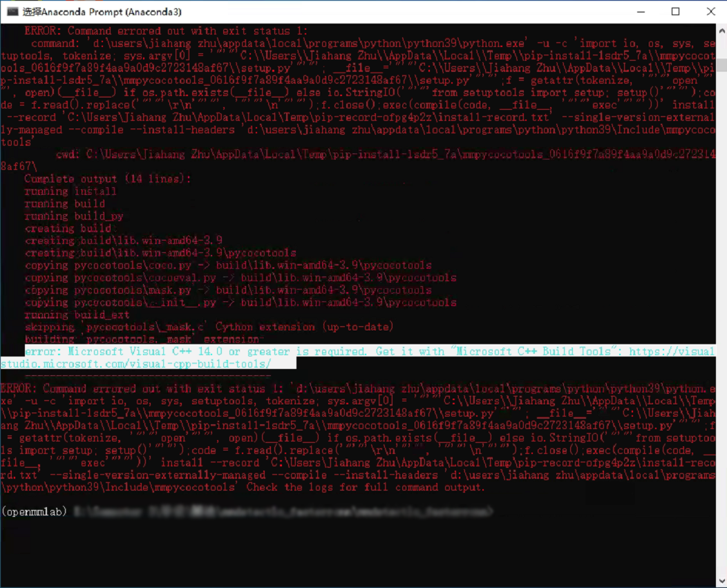This screenshot has height=588, width=727.
Task: Minimize the Anaconda Prompt window
Action: click(640, 12)
